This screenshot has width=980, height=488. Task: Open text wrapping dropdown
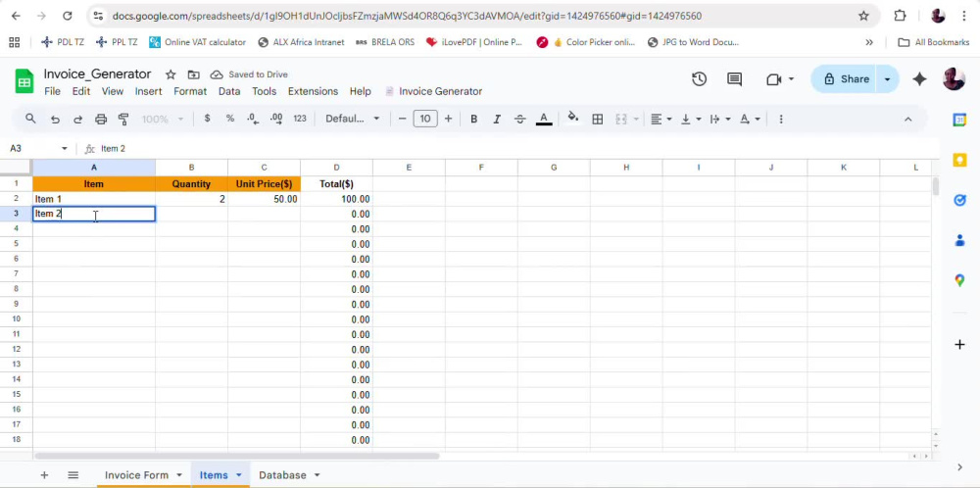720,119
